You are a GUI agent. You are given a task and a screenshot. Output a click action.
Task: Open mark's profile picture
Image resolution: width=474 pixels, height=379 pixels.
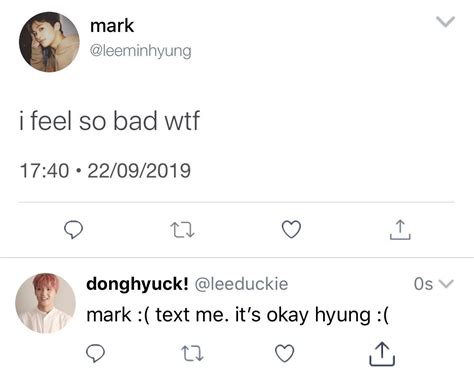click(x=49, y=42)
